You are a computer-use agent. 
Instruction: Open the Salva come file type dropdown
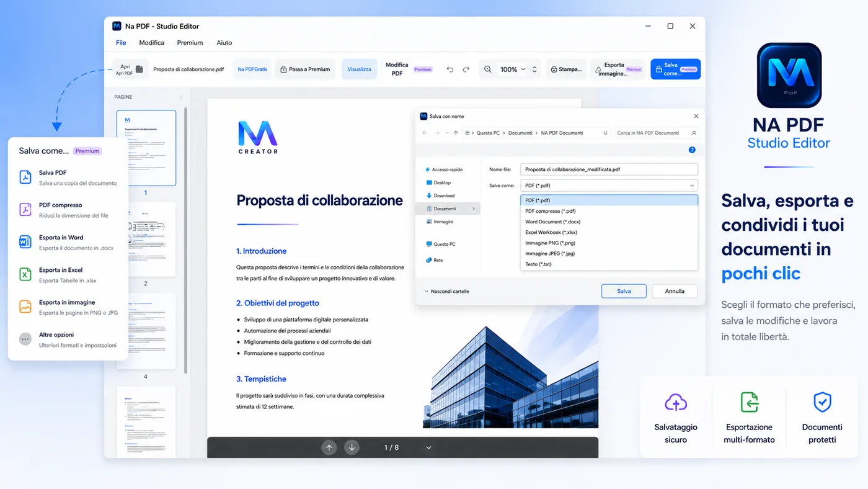coord(609,186)
